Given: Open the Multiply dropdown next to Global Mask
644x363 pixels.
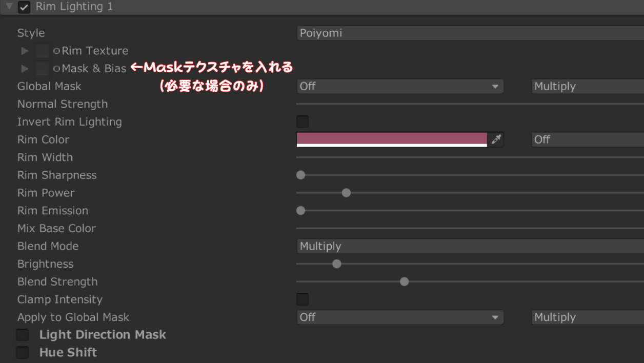Looking at the screenshot, I should 587,86.
